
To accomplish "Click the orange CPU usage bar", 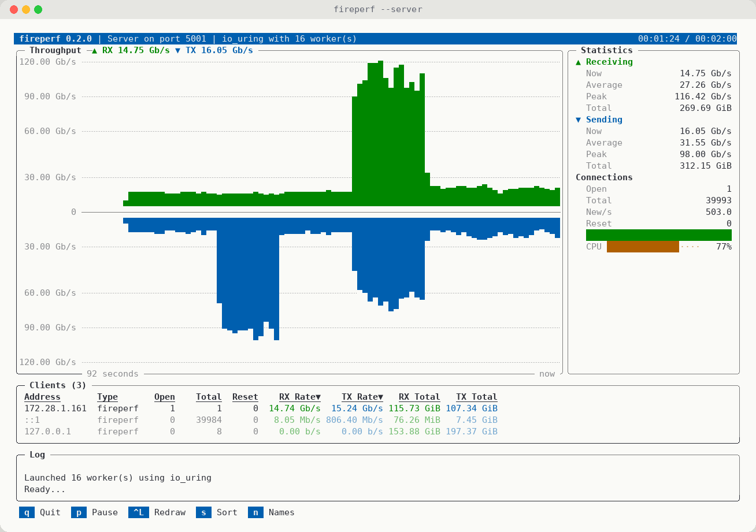I will (643, 247).
